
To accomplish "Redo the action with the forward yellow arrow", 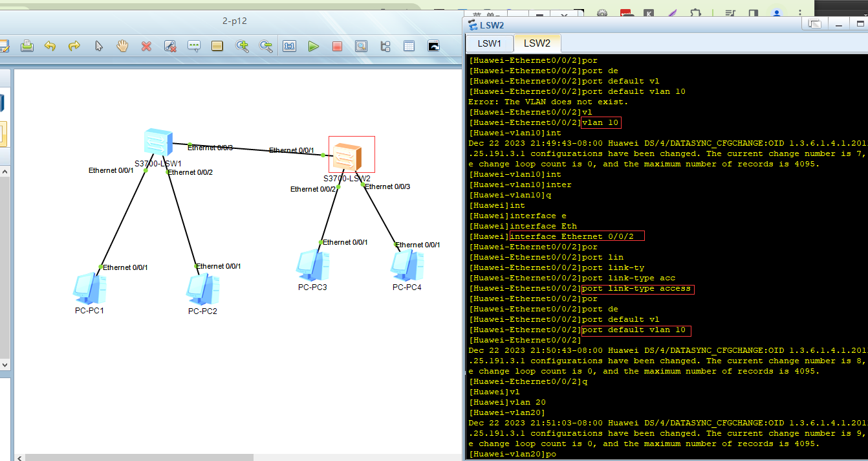I will tap(74, 46).
